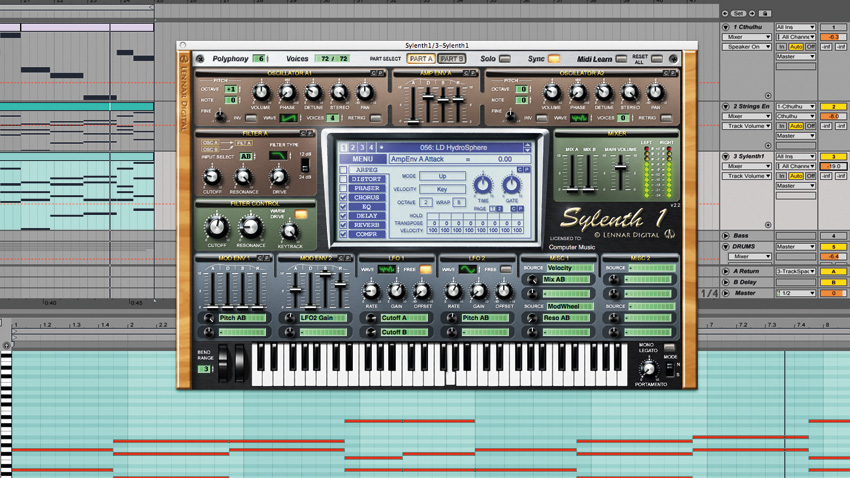
Task: Click Oscillator A1 Detune knob
Action: pos(313,93)
